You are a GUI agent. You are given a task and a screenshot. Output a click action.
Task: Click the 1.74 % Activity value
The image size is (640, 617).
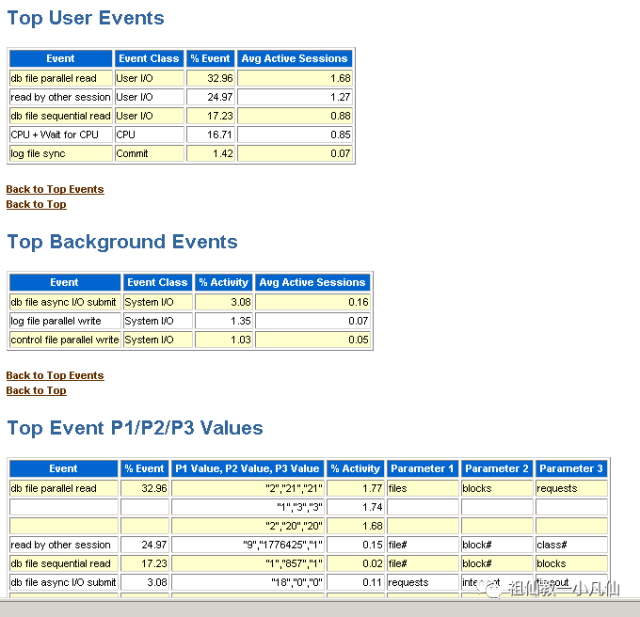(356, 507)
